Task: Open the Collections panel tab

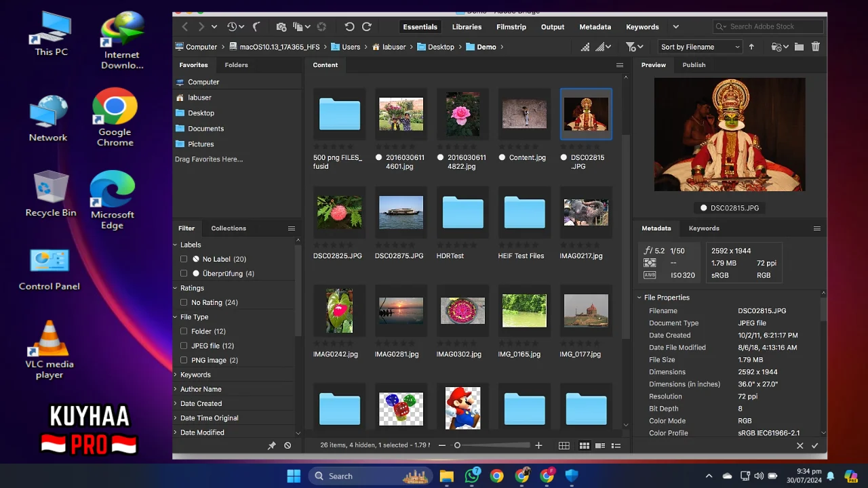Action: click(x=229, y=228)
